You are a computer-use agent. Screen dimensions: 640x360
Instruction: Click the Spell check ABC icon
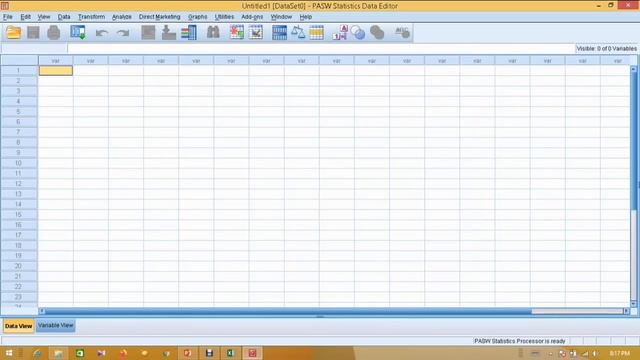[402, 33]
